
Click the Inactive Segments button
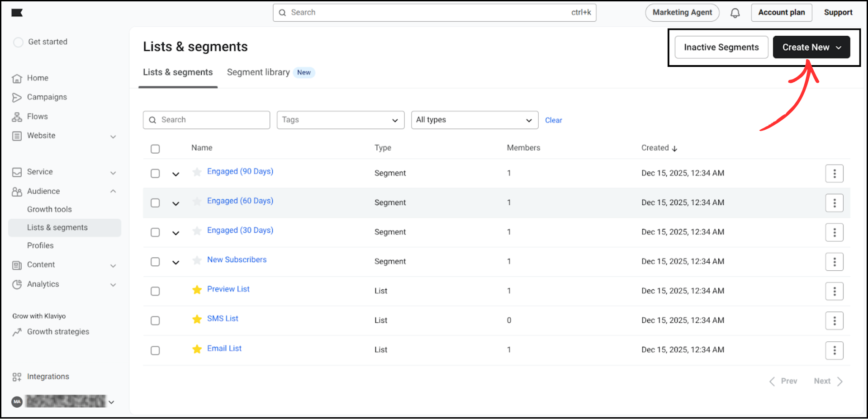(721, 47)
